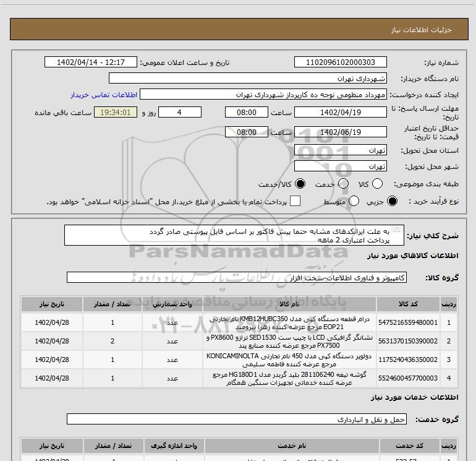Click the KONICAMINOLTA developer item name

pyautogui.click(x=289, y=360)
